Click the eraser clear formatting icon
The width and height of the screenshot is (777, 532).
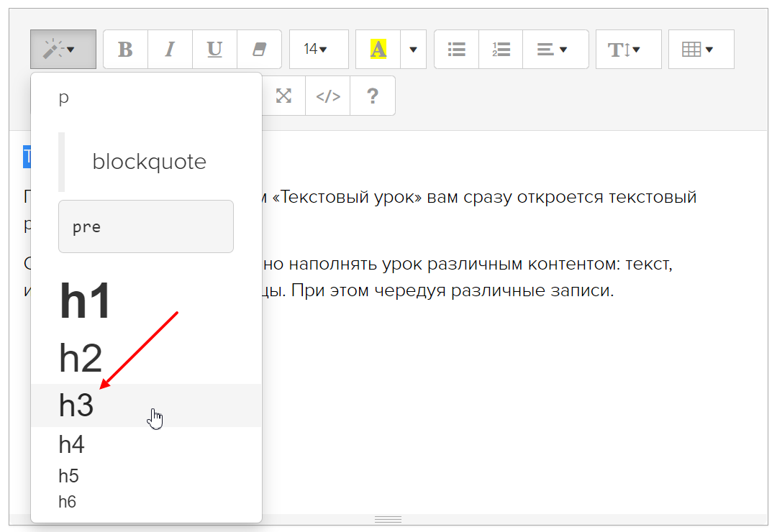click(x=259, y=50)
